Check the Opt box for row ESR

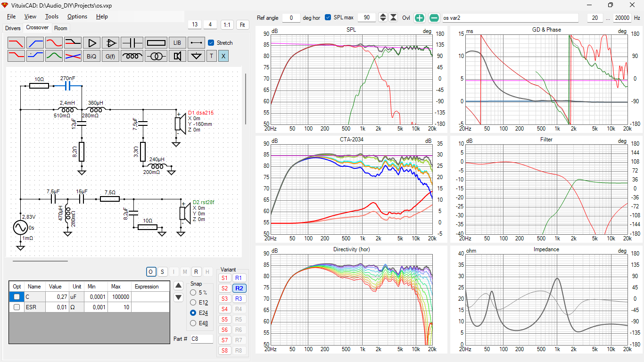pyautogui.click(x=17, y=307)
